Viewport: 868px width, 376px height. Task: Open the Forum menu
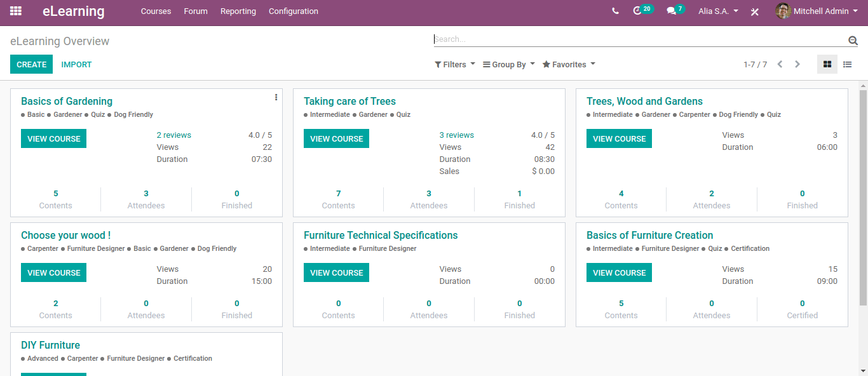click(196, 11)
